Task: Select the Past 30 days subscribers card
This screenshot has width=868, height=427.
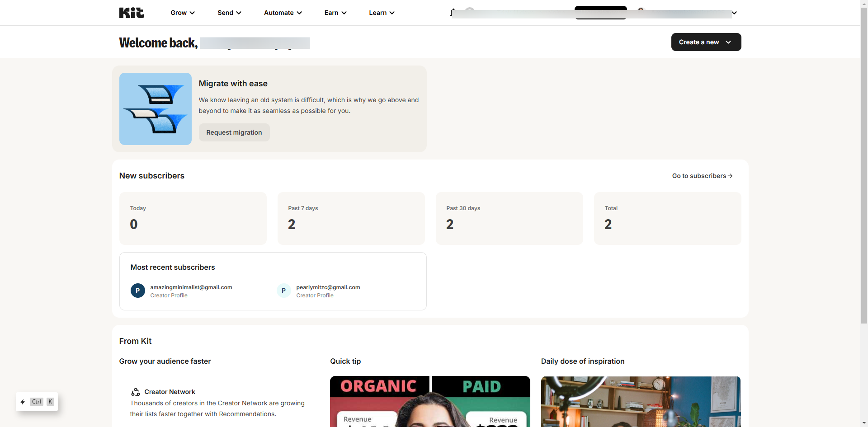Action: coord(509,219)
